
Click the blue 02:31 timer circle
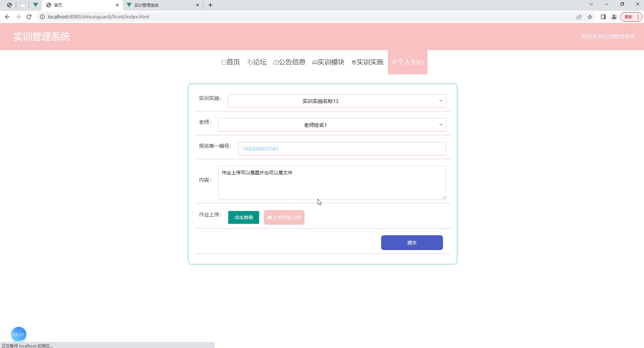tap(18, 334)
